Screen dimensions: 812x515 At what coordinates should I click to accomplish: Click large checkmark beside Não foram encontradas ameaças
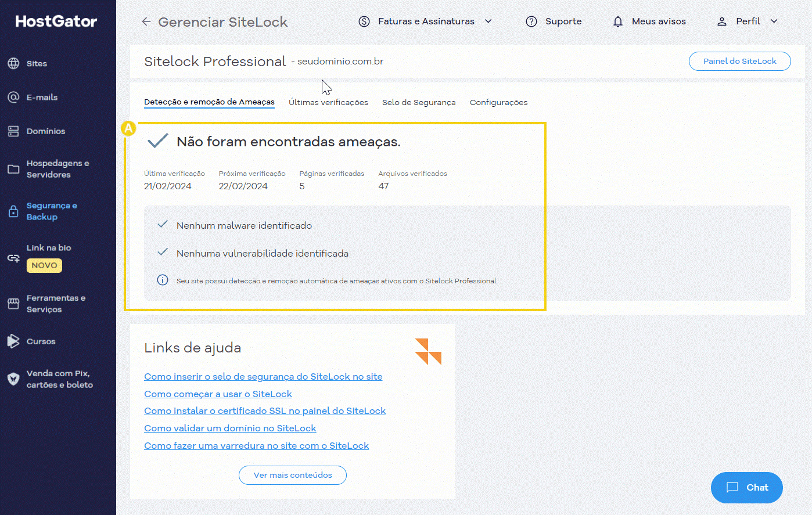[x=157, y=141]
